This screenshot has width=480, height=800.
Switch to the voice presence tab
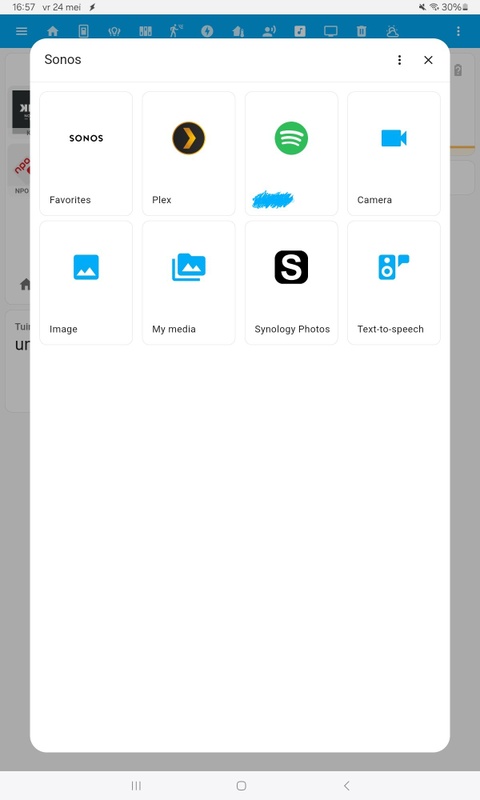(x=269, y=31)
